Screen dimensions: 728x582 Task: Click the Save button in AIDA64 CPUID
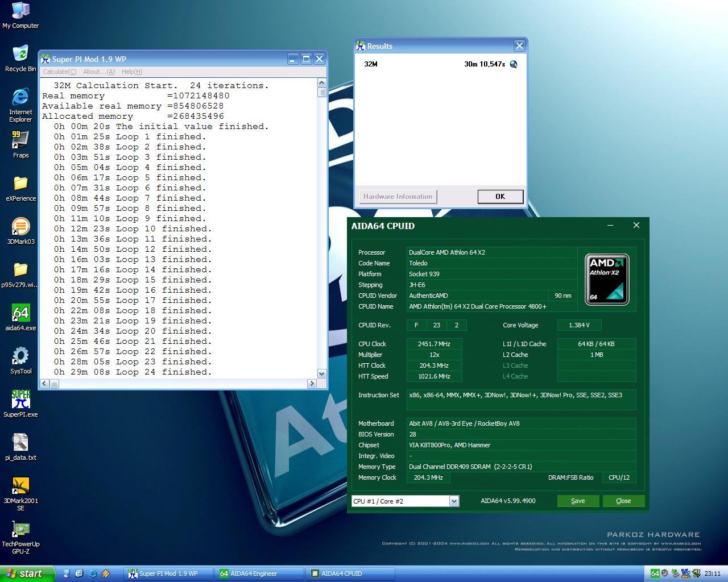578,501
